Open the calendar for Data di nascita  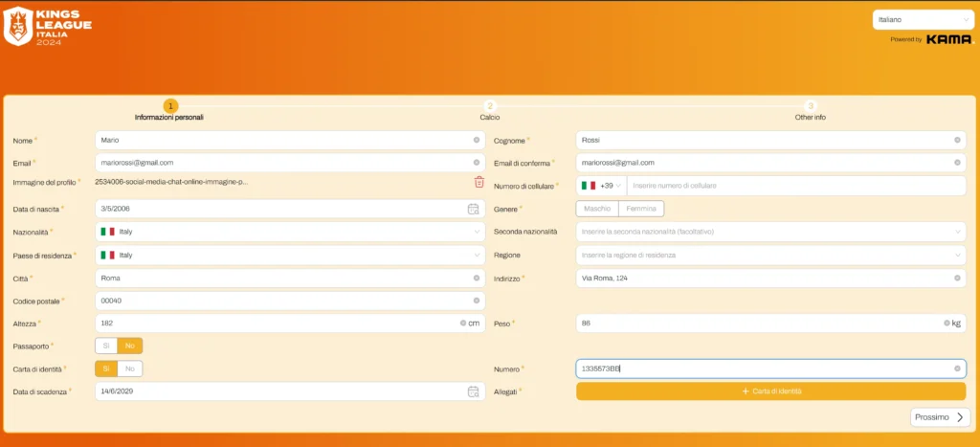(473, 209)
